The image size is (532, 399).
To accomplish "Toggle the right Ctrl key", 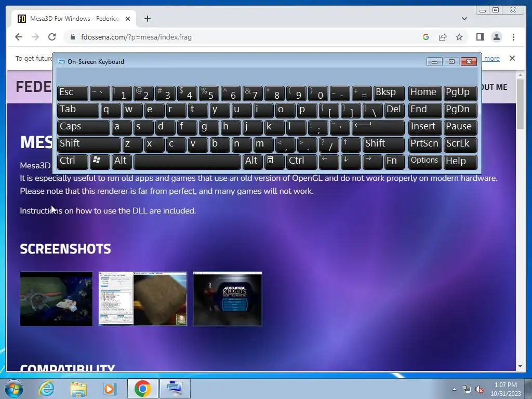I will coord(302,161).
